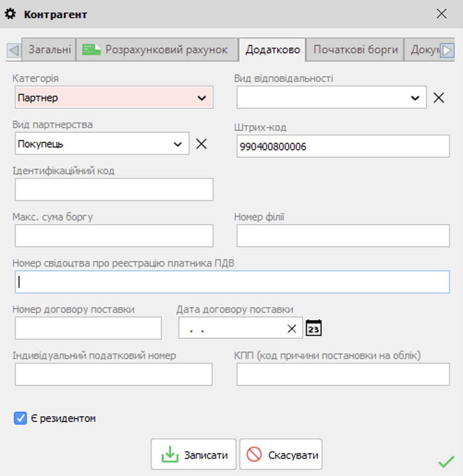Focus the Штрих-код input field
The width and height of the screenshot is (463, 476).
[x=343, y=146]
